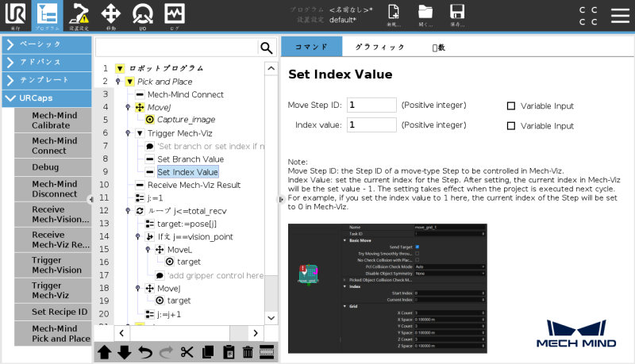The image size is (635, 364).
Task: Enable Variable Input for Move Step ID
Action: (x=511, y=106)
